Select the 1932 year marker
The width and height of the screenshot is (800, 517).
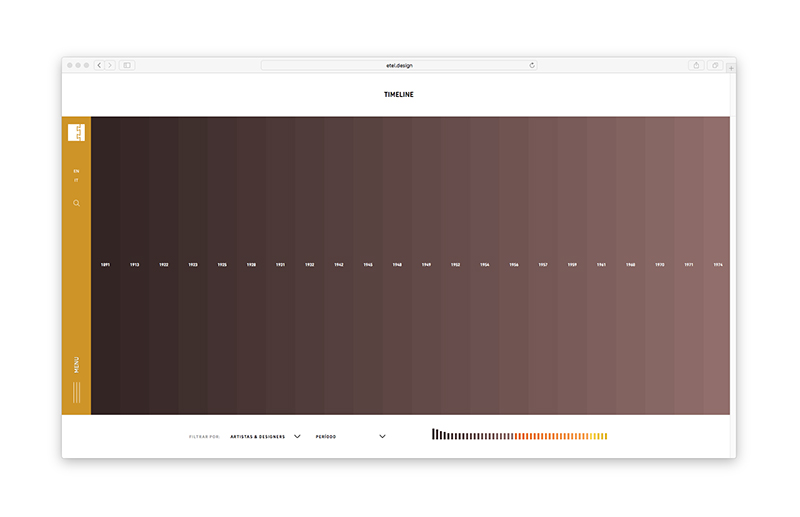point(310,265)
